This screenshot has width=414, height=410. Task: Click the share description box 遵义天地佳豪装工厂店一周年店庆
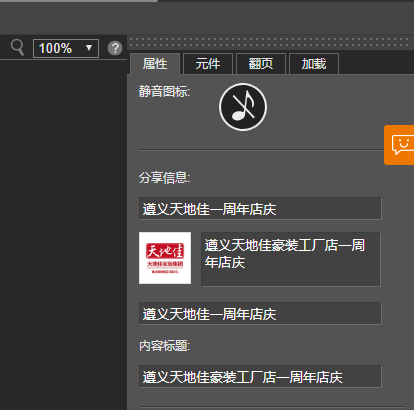point(291,259)
